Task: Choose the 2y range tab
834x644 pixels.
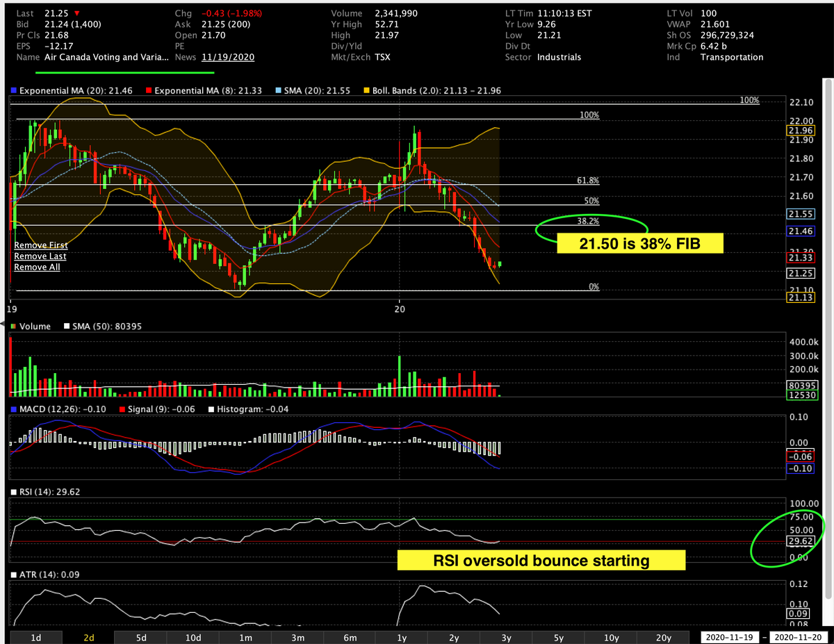Action: pos(453,638)
